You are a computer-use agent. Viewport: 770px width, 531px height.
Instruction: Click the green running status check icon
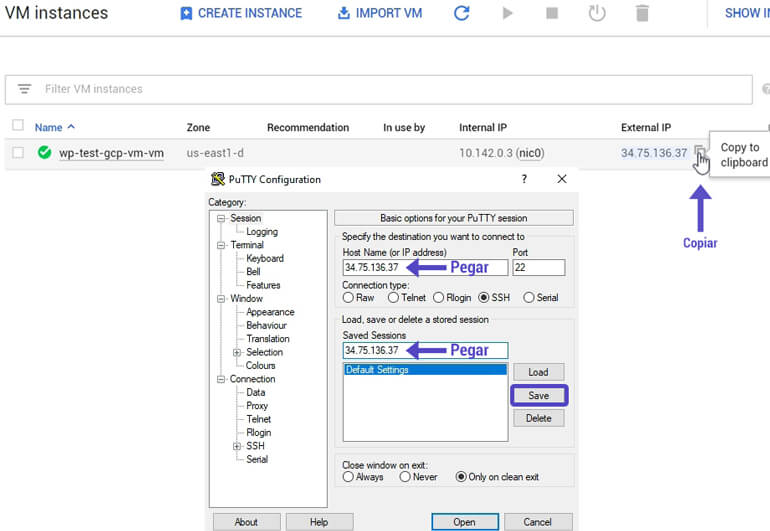pyautogui.click(x=44, y=152)
